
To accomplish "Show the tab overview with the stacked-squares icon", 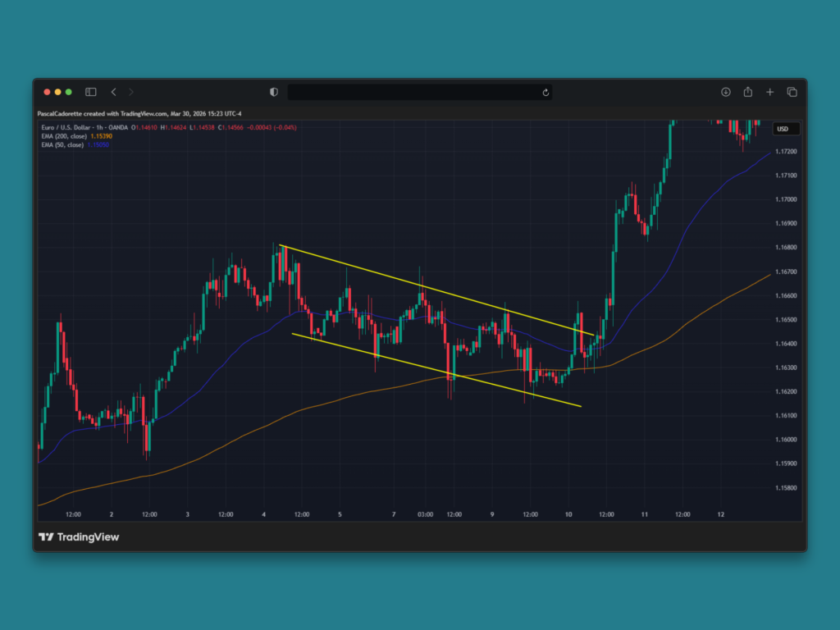I will tap(792, 92).
